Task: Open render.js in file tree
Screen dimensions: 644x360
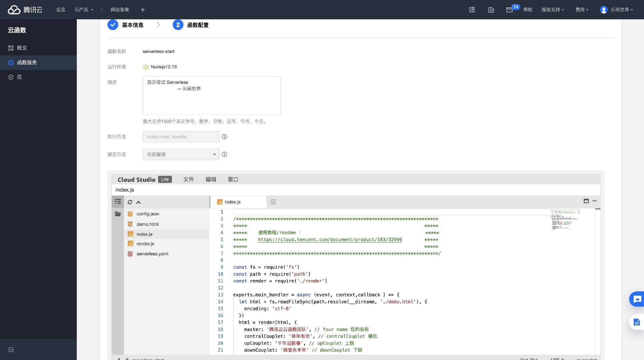Action: pos(167,244)
